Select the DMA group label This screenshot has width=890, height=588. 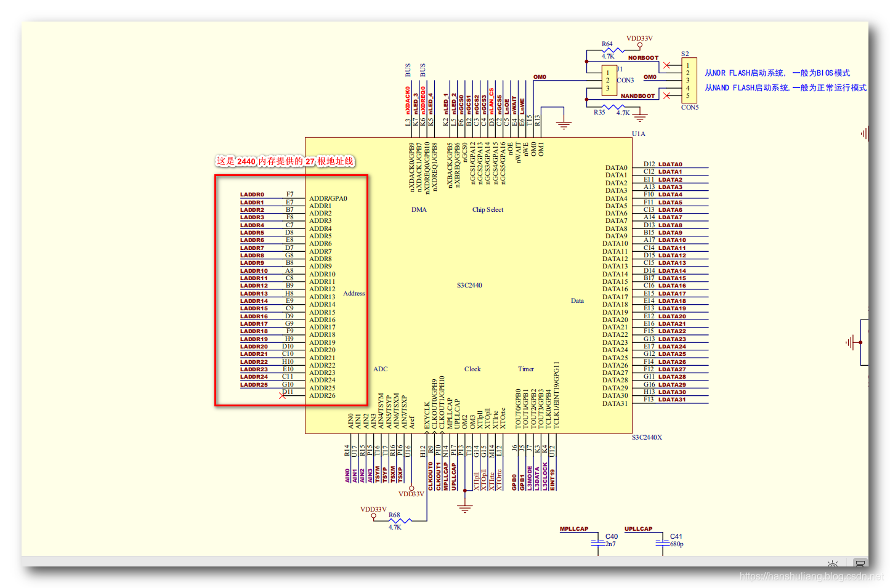[419, 209]
